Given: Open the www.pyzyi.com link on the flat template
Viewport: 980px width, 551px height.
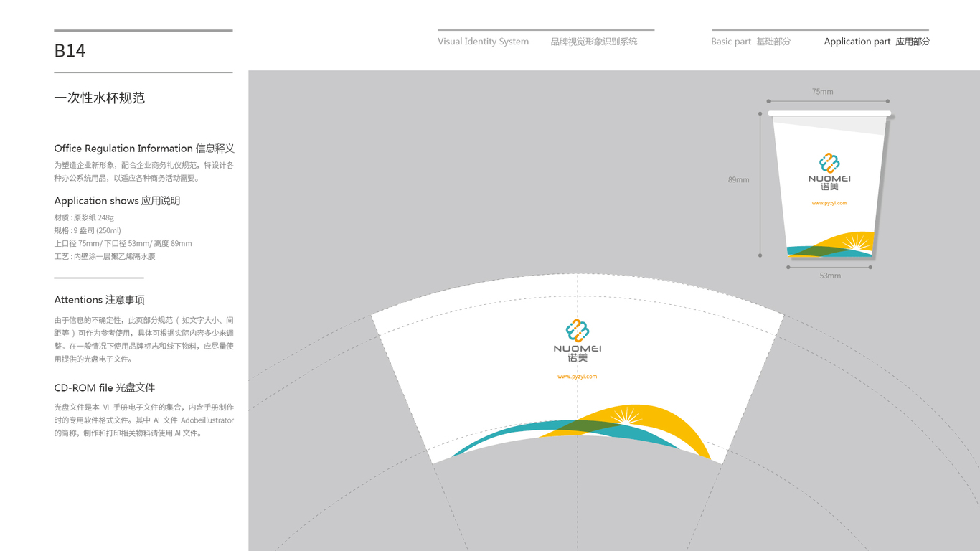Looking at the screenshot, I should click(x=578, y=376).
